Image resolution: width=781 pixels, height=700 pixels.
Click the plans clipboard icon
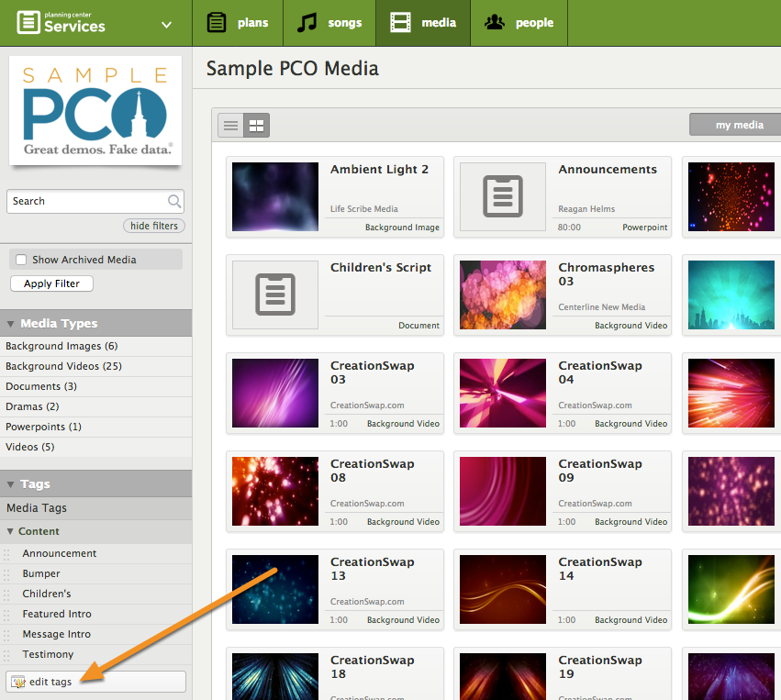217,23
